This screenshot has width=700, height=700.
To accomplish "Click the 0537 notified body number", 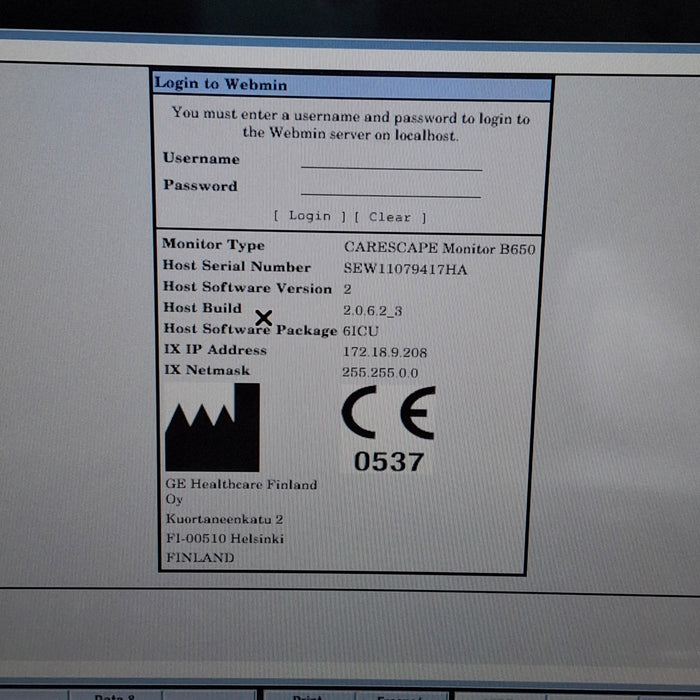I will pos(389,461).
